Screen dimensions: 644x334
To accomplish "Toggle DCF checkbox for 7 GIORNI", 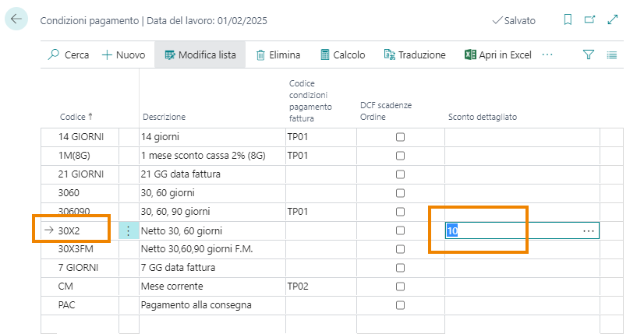I will point(400,268).
